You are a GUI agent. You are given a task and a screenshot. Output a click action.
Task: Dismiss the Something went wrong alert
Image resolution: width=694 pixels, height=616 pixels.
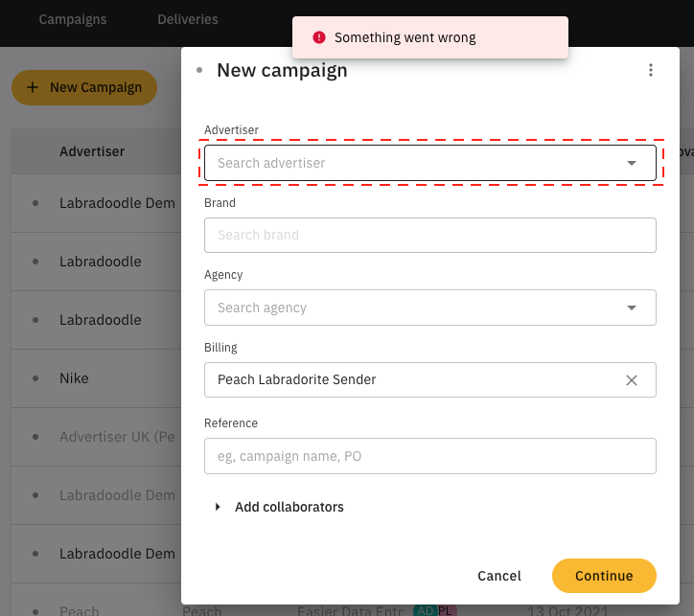(x=429, y=37)
